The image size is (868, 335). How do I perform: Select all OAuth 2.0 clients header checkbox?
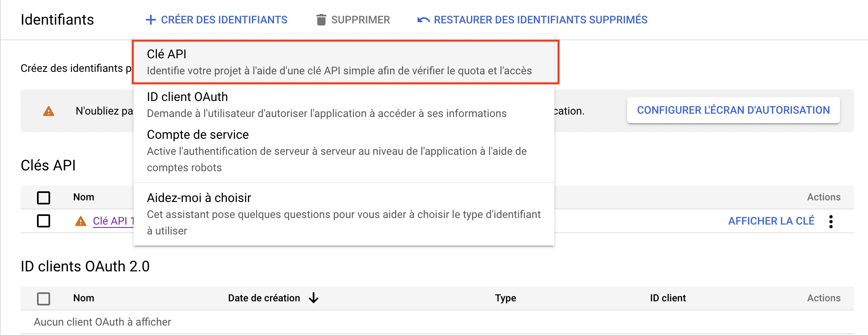pyautogui.click(x=44, y=298)
